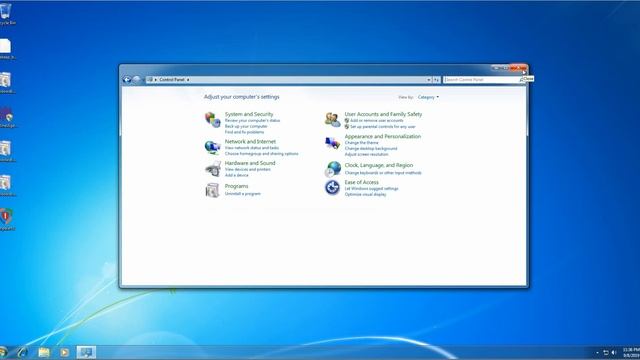Launch Internet Explorer from the taskbar
Screen dimensions: 640x360
click(22, 352)
